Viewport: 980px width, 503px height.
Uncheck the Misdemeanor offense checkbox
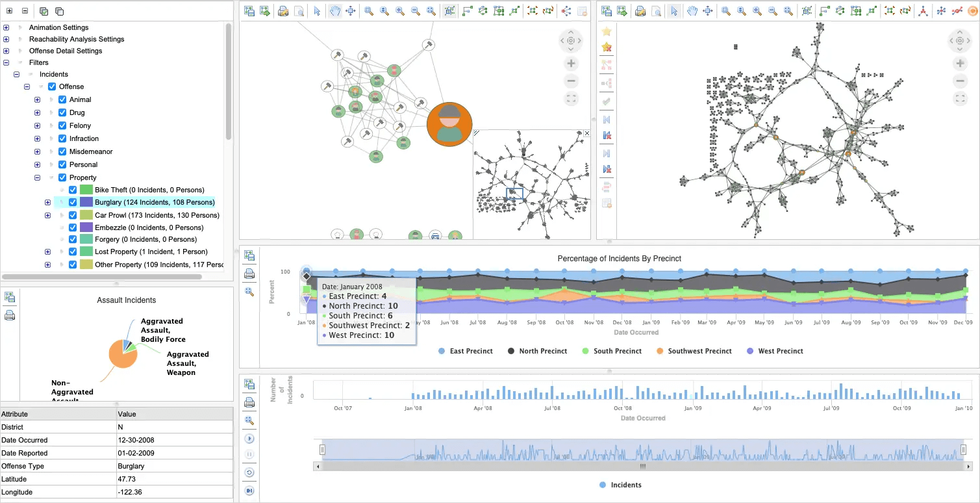tap(62, 151)
